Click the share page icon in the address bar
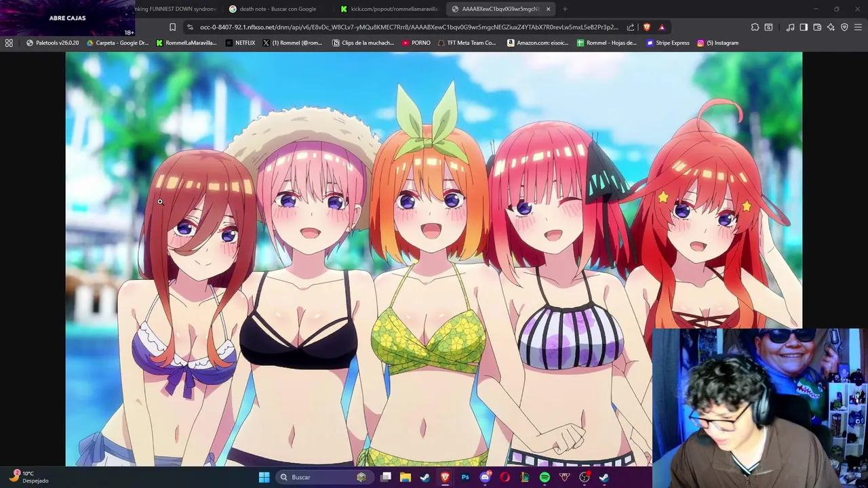The height and width of the screenshot is (488, 868). (x=631, y=27)
